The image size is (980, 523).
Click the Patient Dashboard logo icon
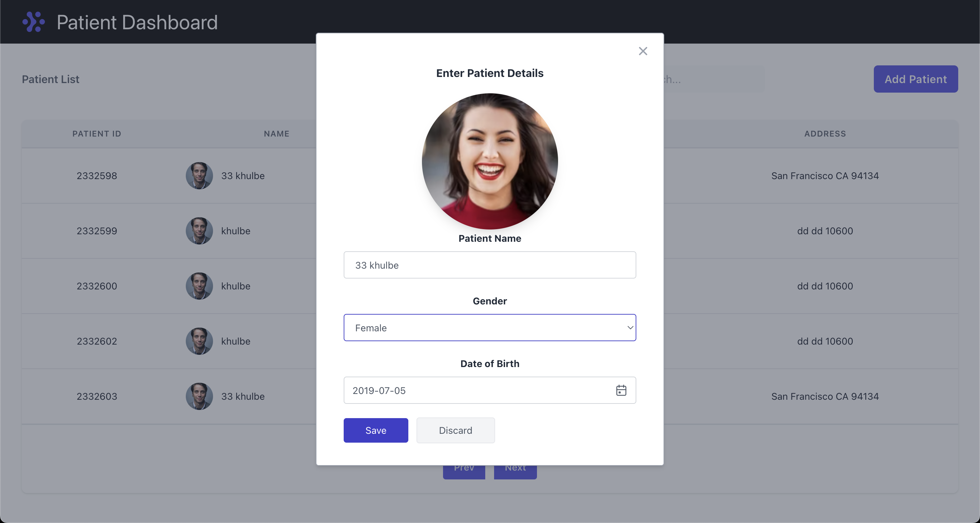click(x=33, y=22)
